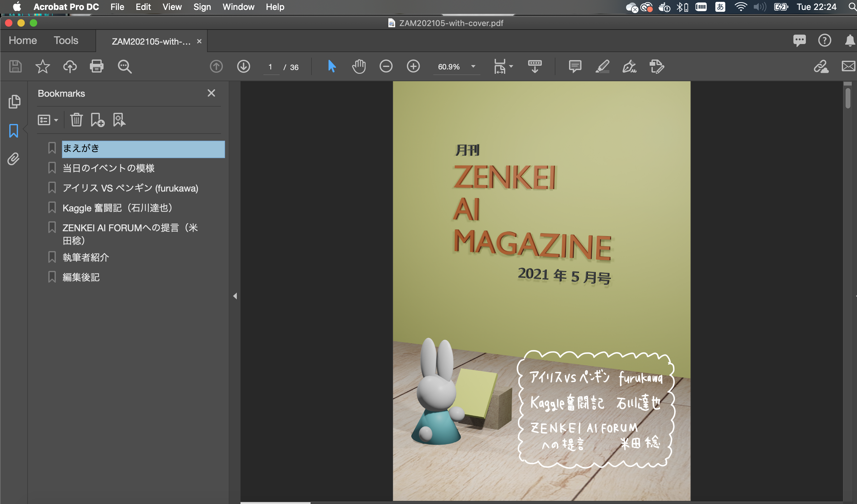Open the Apple menu
Screen dimensions: 857x504
coord(17,7)
